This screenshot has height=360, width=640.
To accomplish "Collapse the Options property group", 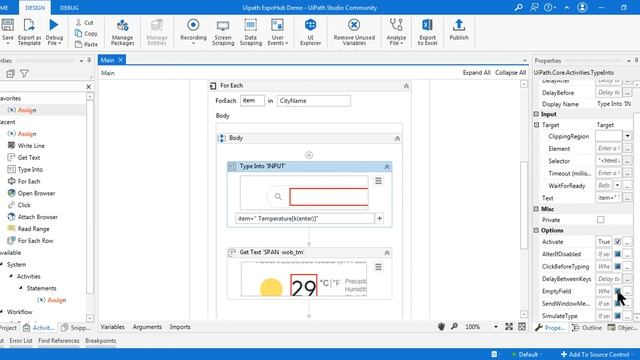I will [536, 231].
